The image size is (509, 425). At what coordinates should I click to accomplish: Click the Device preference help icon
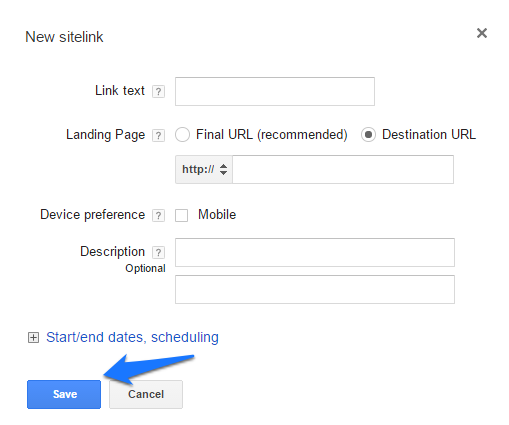click(x=158, y=215)
